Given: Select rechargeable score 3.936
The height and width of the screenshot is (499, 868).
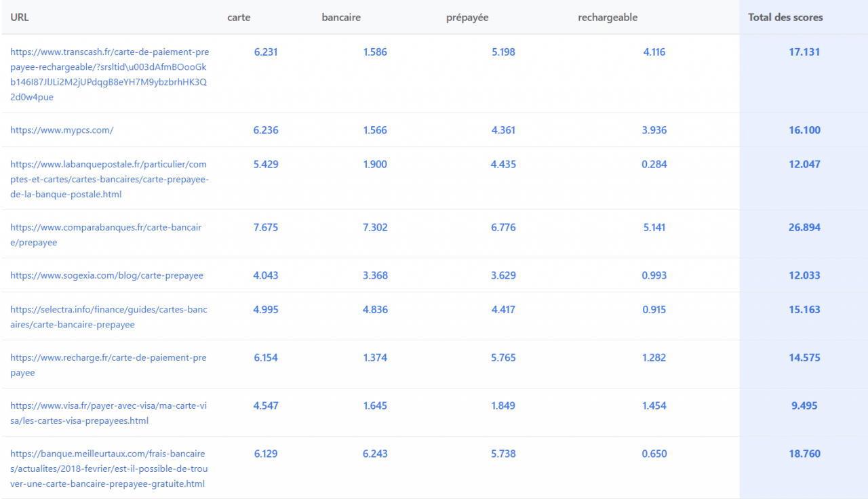Looking at the screenshot, I should 654,130.
